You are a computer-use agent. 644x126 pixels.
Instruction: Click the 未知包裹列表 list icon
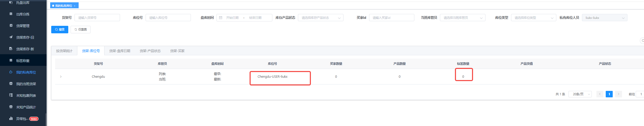[x=11, y=95]
